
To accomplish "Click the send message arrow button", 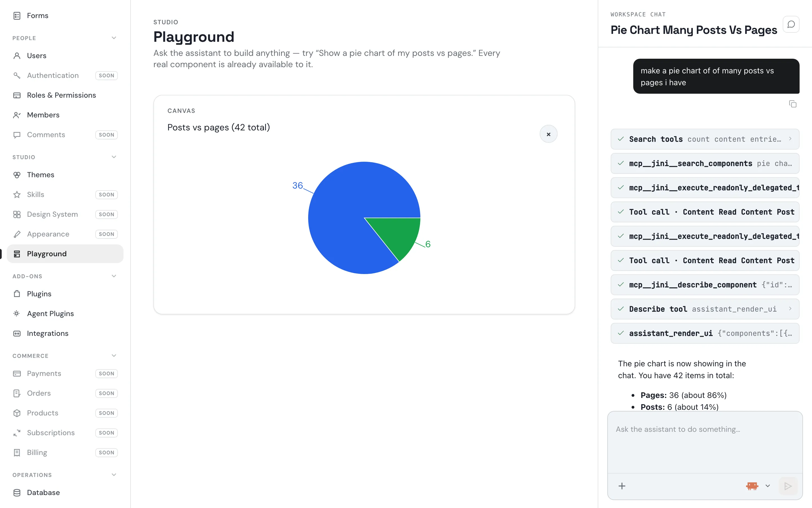I will pyautogui.click(x=788, y=486).
